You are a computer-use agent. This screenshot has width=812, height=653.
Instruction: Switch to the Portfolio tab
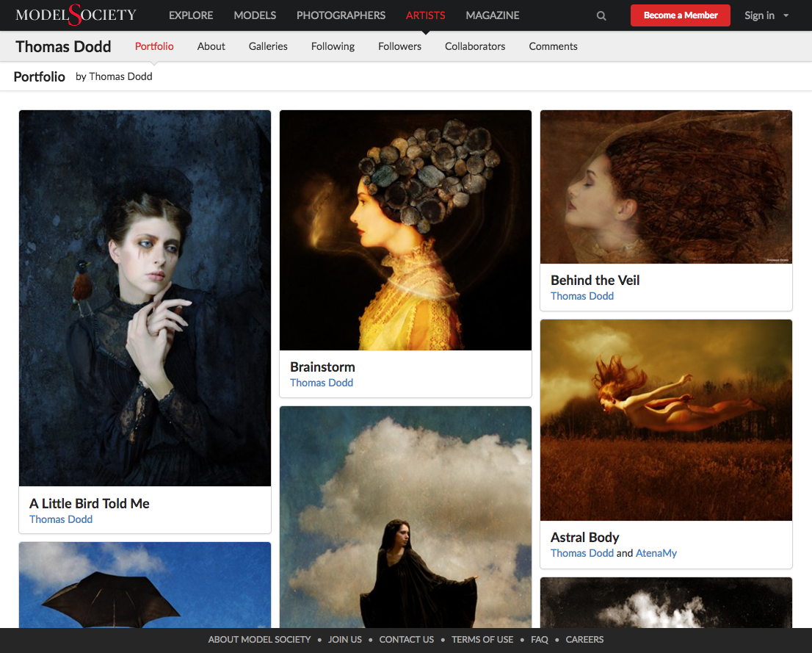[154, 46]
